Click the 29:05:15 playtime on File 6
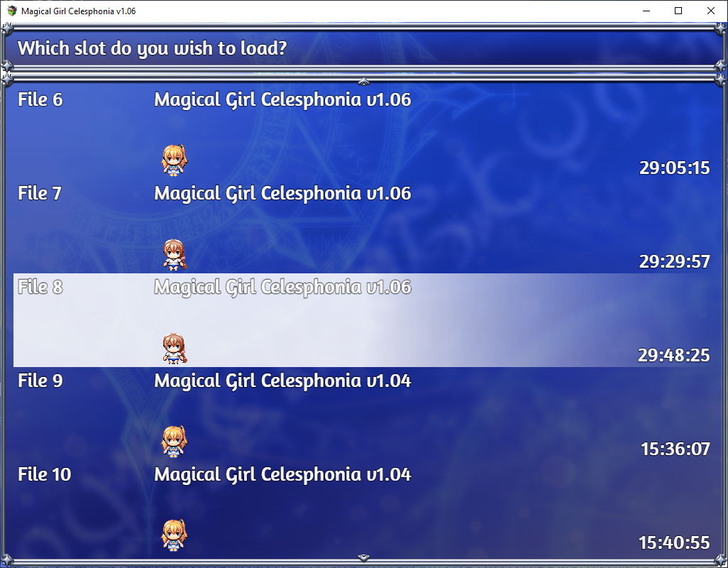Viewport: 728px width, 568px height. pos(675,168)
